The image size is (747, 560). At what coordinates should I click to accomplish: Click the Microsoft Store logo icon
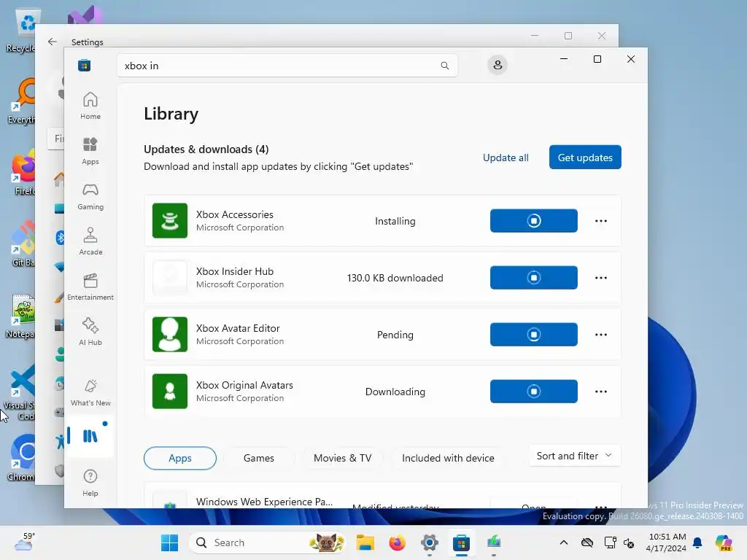pyautogui.click(x=85, y=65)
